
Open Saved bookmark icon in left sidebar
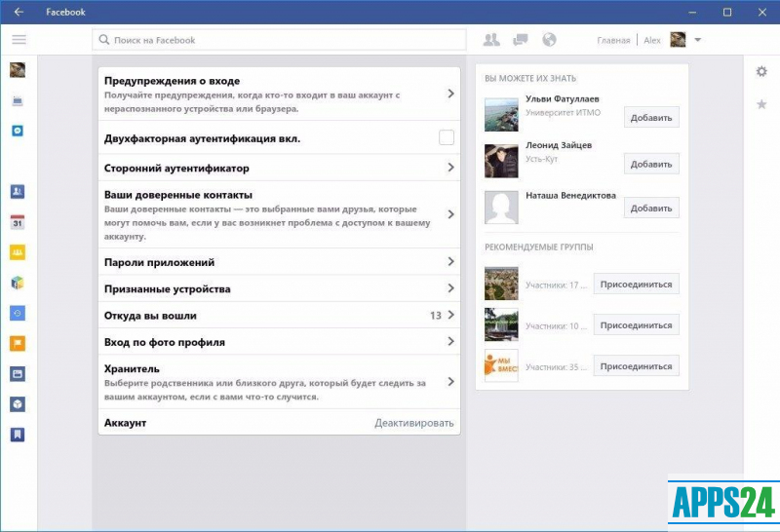[18, 435]
